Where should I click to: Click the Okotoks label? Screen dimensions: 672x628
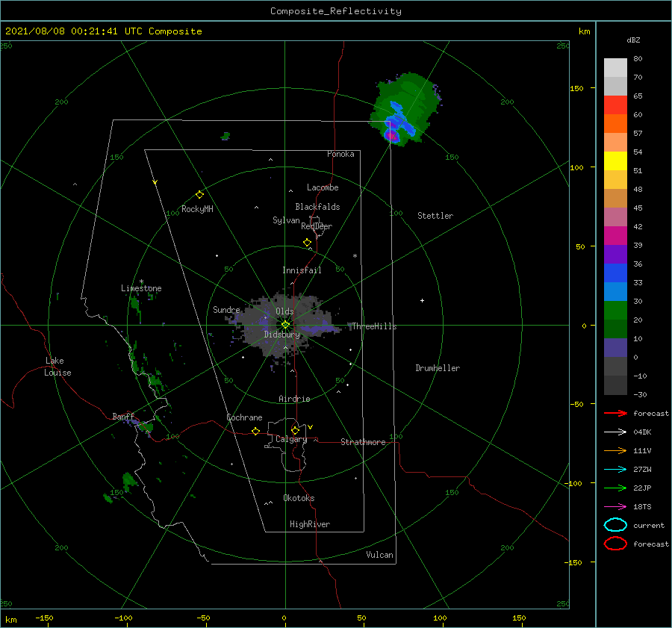(299, 498)
